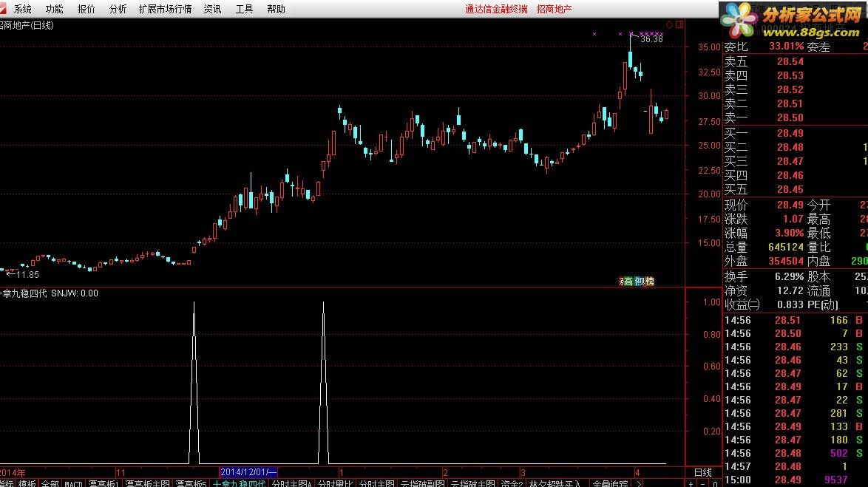Click the 14:56 28.47 281 tick row
Viewport: 868px width, 487px height.
coord(796,413)
